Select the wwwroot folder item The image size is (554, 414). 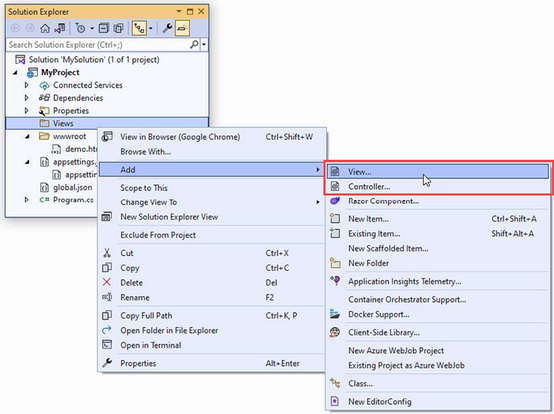[69, 136]
